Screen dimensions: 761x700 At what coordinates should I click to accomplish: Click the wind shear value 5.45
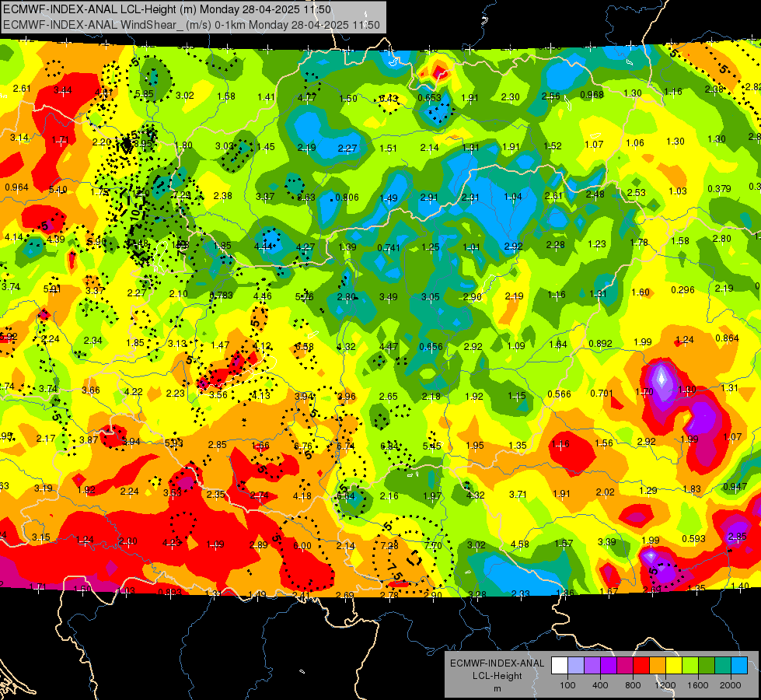point(432,446)
